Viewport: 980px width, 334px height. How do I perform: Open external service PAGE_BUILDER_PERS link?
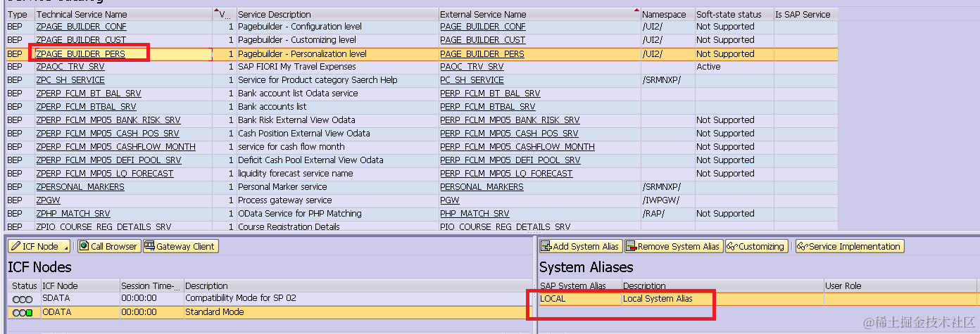[x=482, y=53]
